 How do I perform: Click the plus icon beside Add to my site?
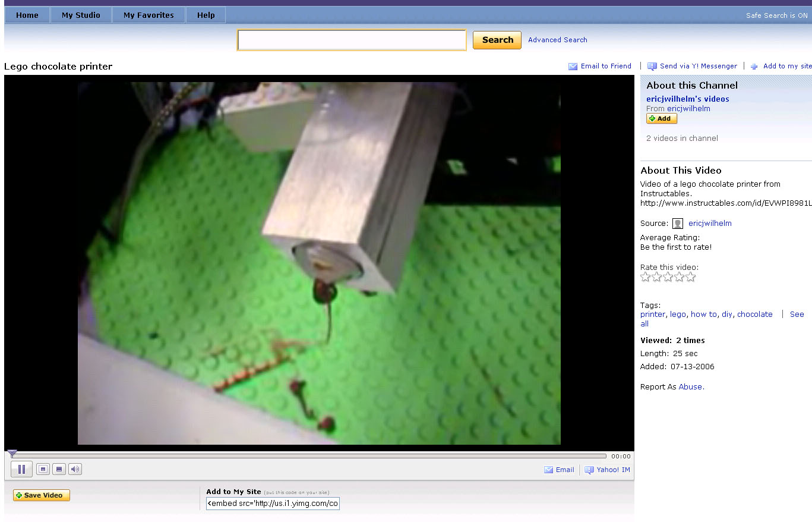(x=754, y=67)
